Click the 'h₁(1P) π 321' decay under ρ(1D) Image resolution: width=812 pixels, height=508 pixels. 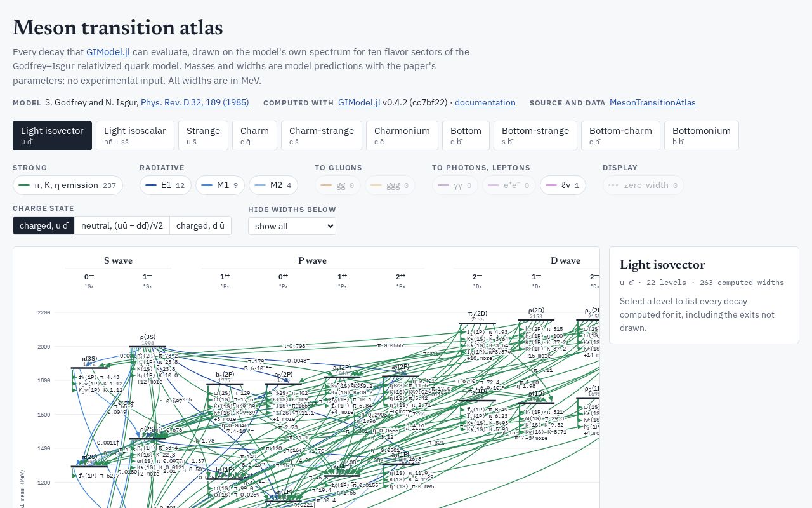544,412
